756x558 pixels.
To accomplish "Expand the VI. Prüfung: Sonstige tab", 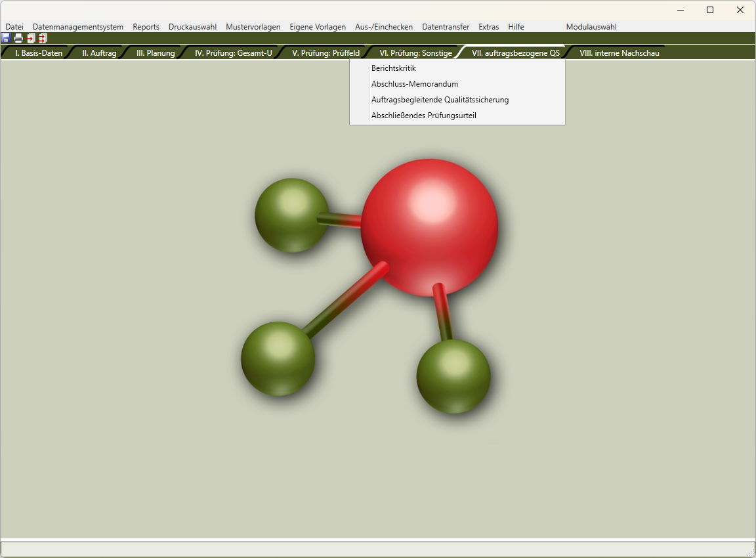I will pos(415,53).
